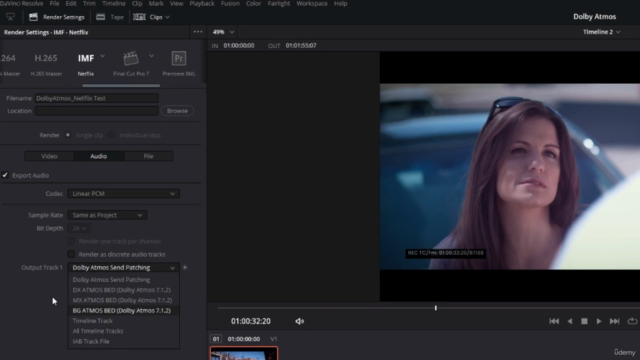The width and height of the screenshot is (640, 360).
Task: Select the IMF Netflix preset
Action: [86, 64]
